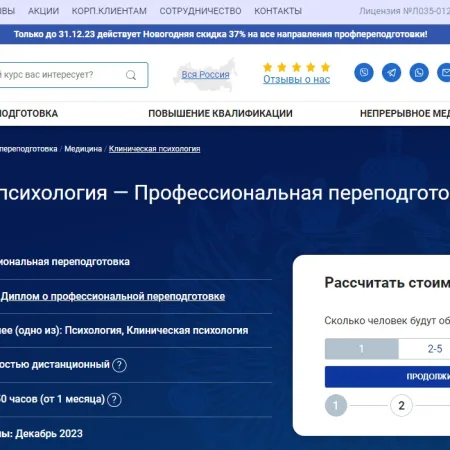
Task: Show help for course duration hours
Action: [x=114, y=400]
